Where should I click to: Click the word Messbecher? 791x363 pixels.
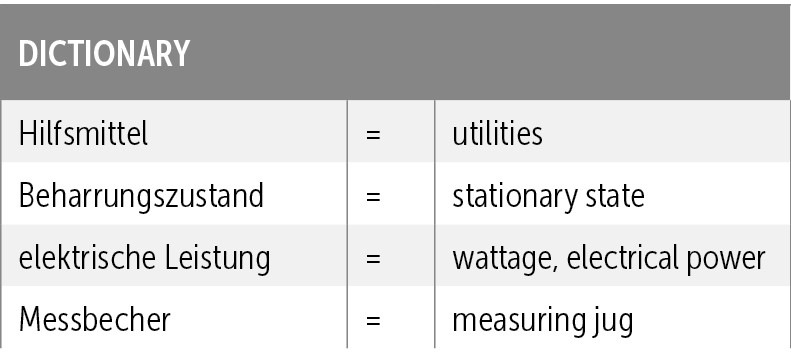click(x=95, y=320)
